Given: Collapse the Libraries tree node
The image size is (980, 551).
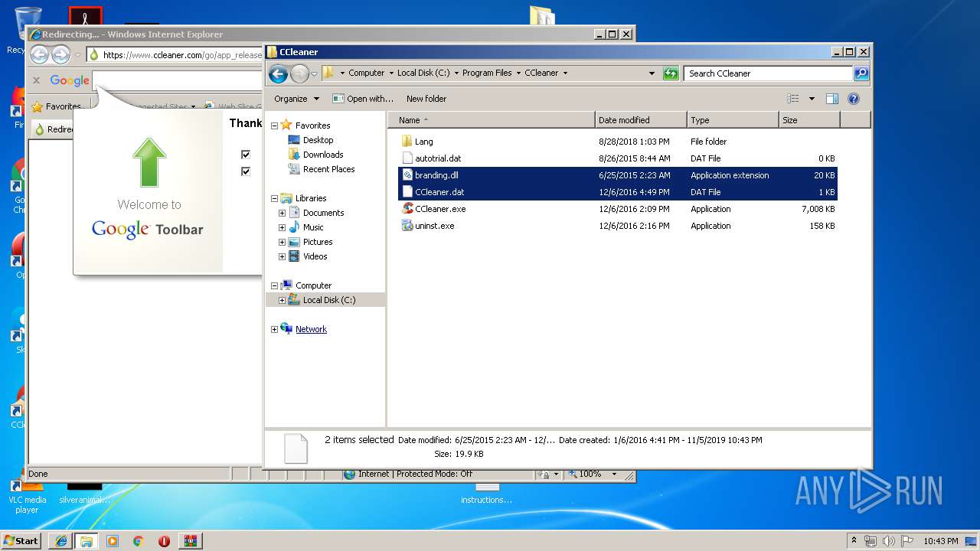Looking at the screenshot, I should coord(274,198).
